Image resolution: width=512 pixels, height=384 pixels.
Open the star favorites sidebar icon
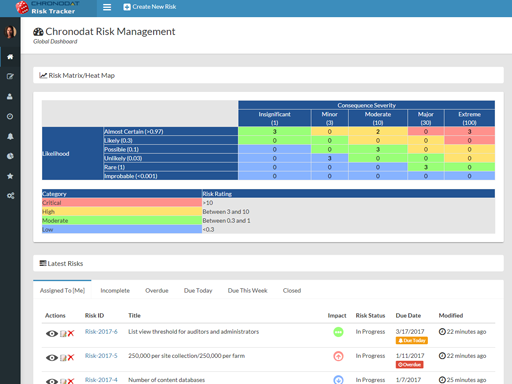click(x=10, y=176)
